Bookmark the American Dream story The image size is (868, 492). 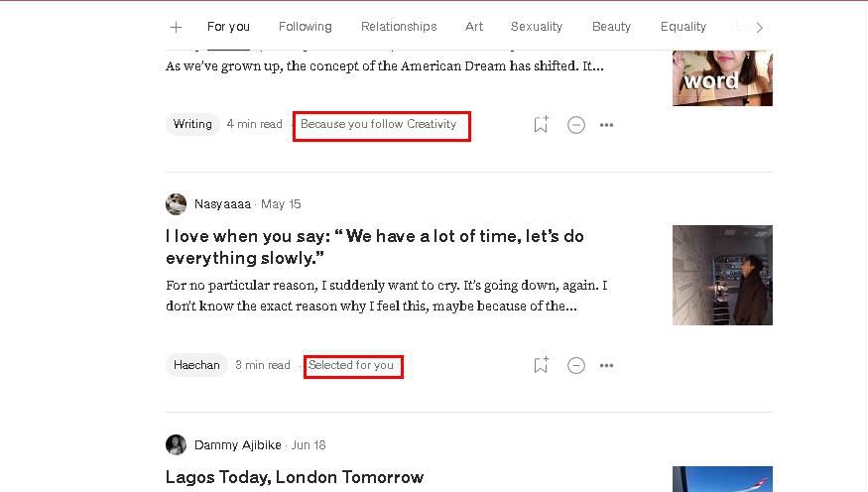(541, 124)
